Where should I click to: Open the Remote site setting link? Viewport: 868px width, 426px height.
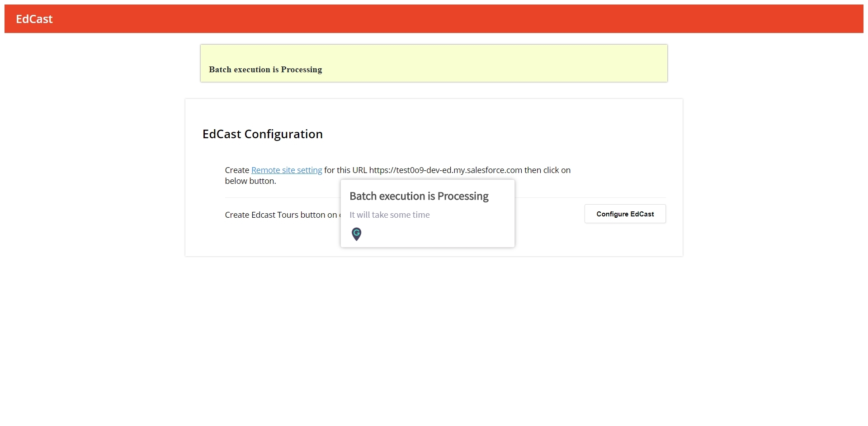coord(287,170)
